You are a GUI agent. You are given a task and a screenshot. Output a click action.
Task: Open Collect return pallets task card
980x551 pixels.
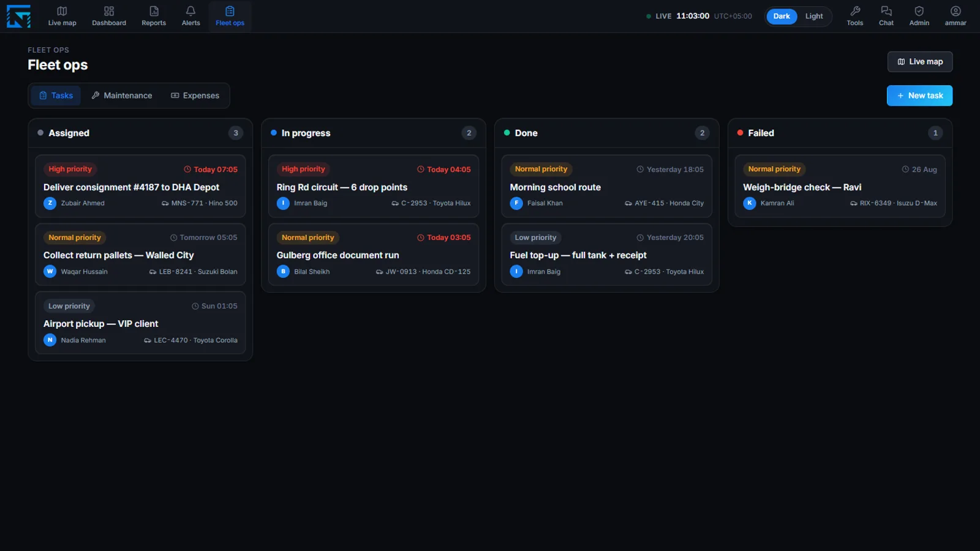[140, 255]
